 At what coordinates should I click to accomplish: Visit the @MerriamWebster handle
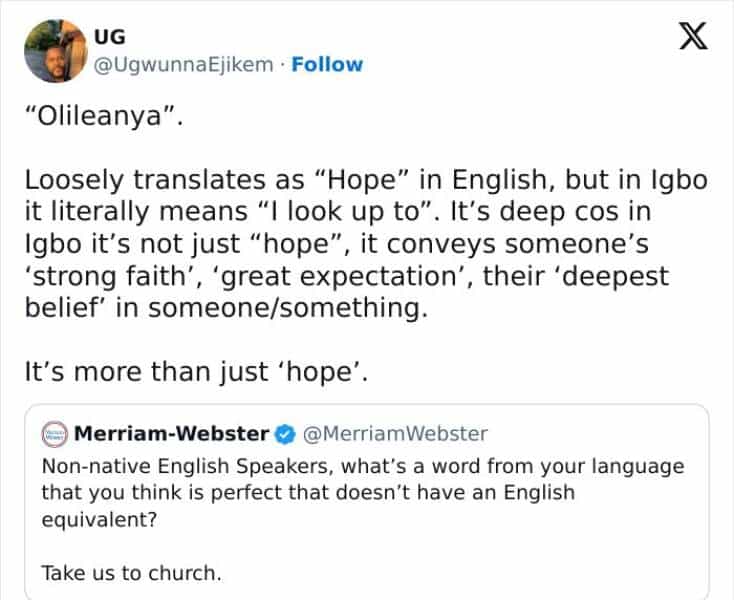point(394,434)
